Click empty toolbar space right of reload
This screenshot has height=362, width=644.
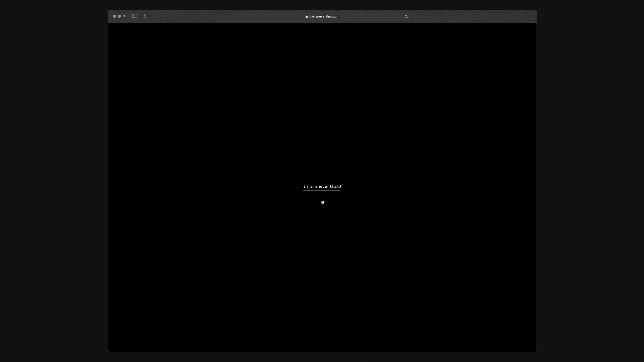click(470, 16)
